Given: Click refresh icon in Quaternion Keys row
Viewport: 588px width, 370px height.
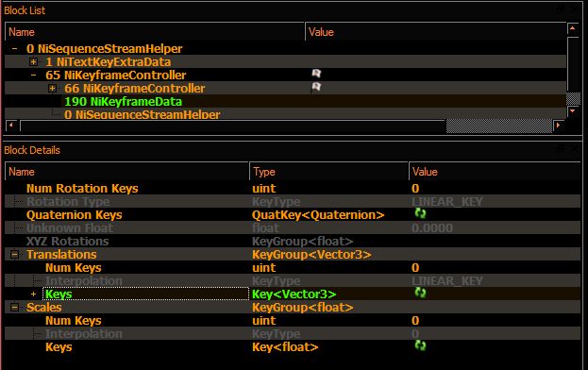Looking at the screenshot, I should 420,213.
